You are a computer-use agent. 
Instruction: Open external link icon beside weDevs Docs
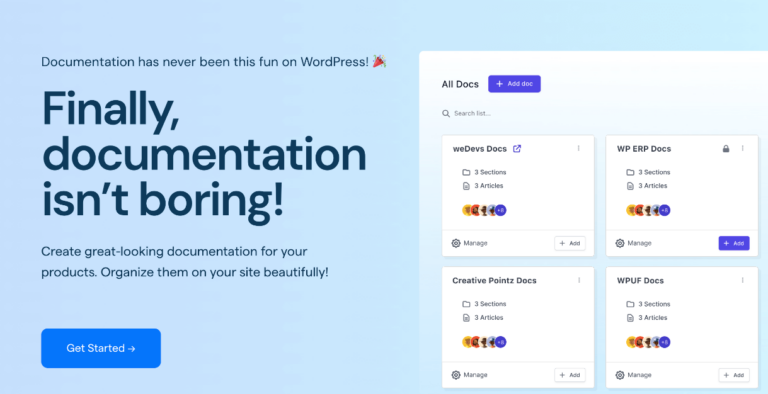517,148
